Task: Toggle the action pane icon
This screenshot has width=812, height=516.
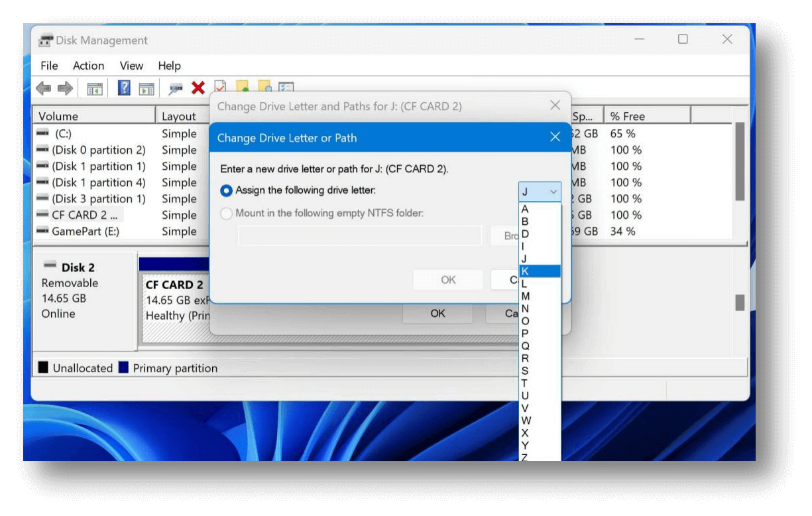Action: tap(146, 87)
